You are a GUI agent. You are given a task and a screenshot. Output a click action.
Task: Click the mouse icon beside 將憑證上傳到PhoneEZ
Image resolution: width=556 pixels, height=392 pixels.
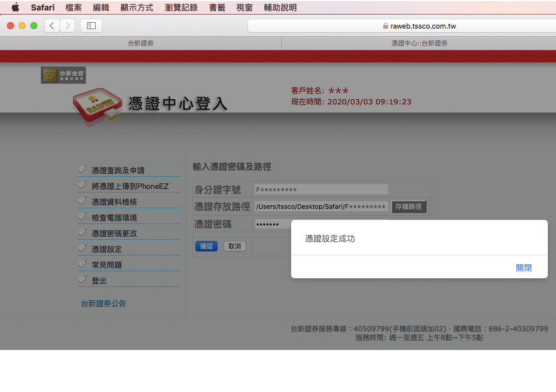pos(83,185)
